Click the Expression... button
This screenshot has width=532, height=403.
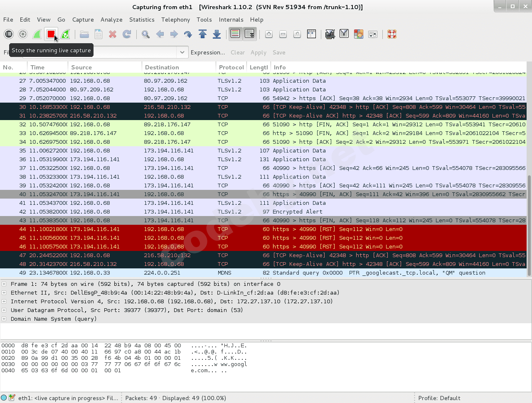coord(207,52)
